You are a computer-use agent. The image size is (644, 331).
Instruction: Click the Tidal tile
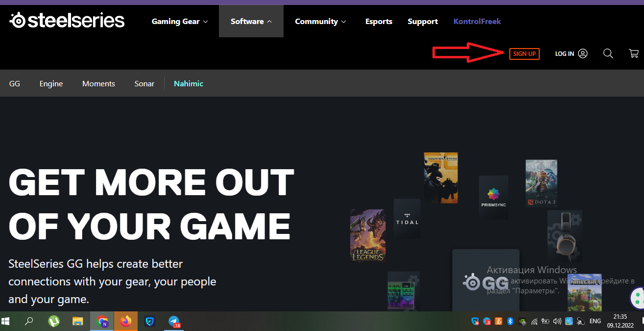407,218
